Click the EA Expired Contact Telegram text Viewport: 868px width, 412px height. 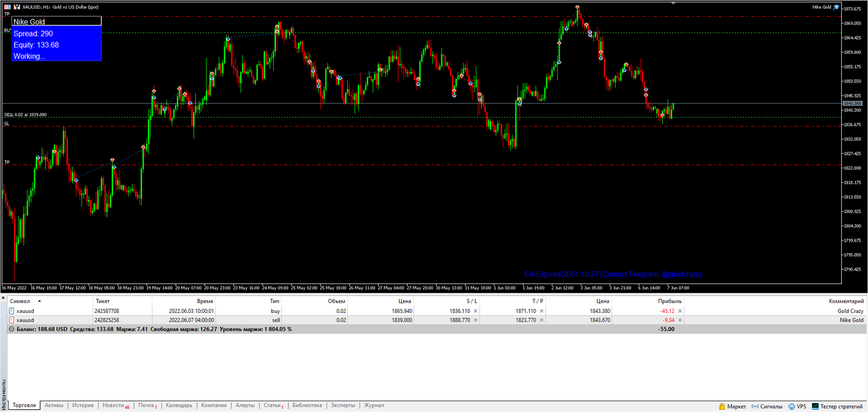click(x=613, y=275)
